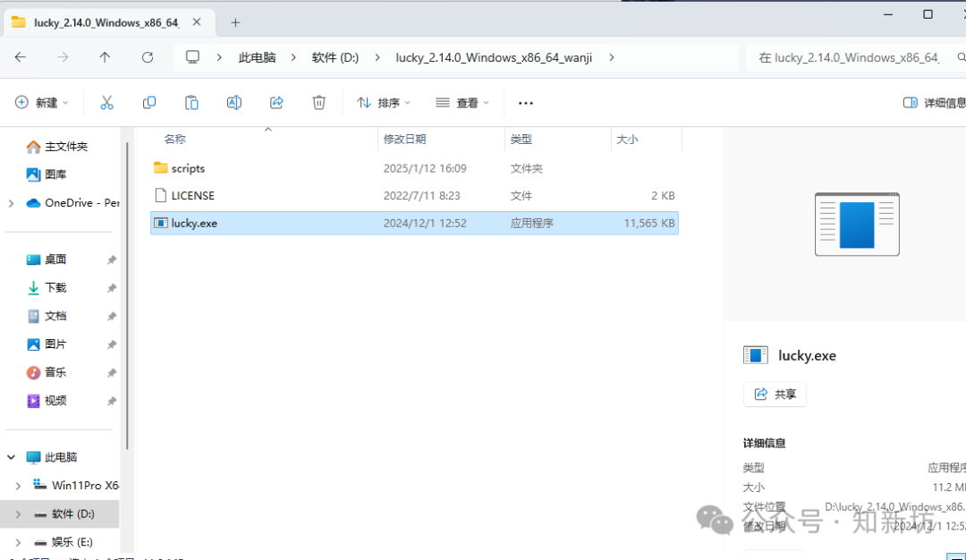Unpin 图片 using its pin icon
The image size is (966, 560).
pyautogui.click(x=112, y=344)
